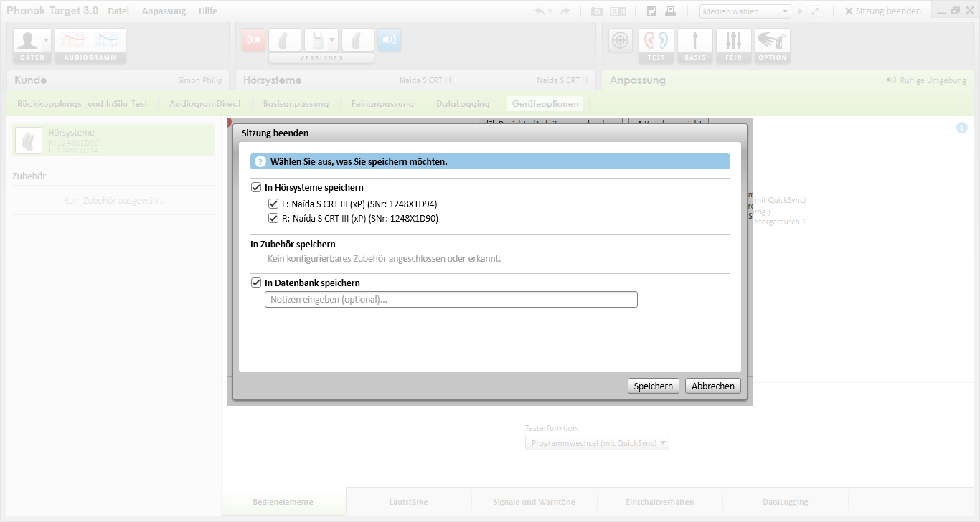Switch to Feinanpassung tab
Image resolution: width=980 pixels, height=522 pixels.
(x=382, y=103)
